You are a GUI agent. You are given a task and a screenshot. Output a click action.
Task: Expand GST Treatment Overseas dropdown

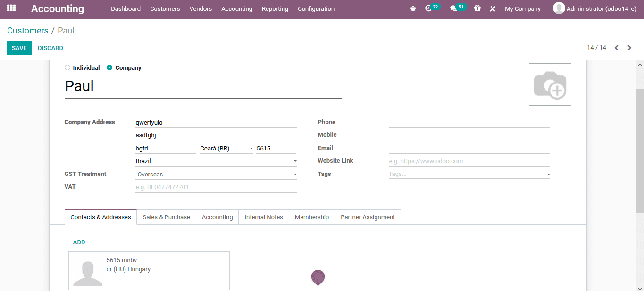point(216,174)
